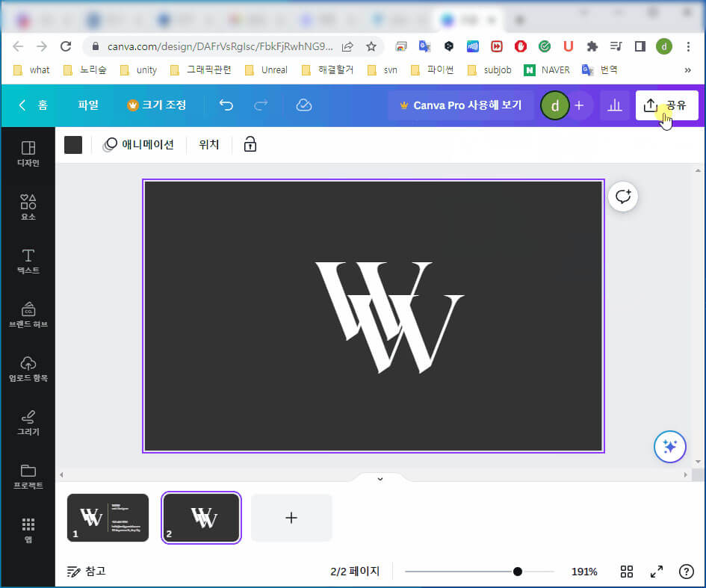This screenshot has width=706, height=588.
Task: Go back to 홈 home
Action: coord(34,105)
